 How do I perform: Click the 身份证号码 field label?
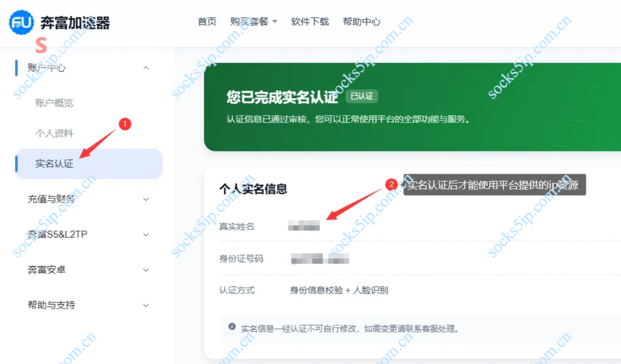(x=241, y=259)
